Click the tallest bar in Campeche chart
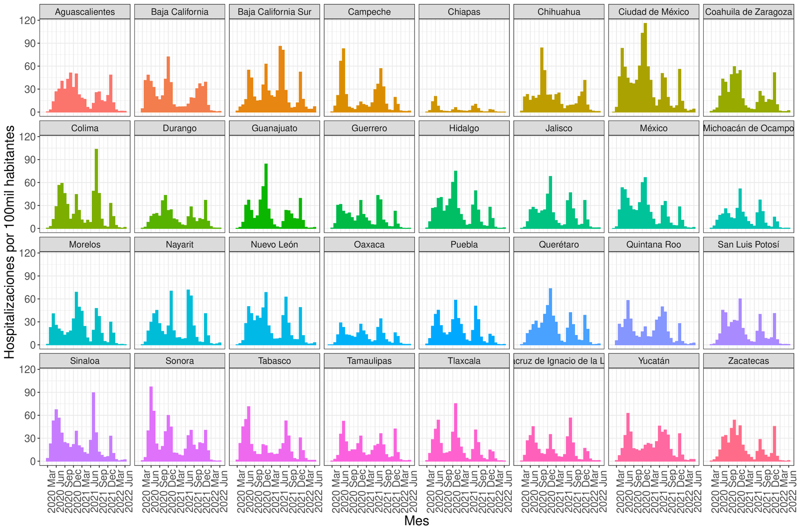This screenshot has height=532, width=798. (344, 81)
